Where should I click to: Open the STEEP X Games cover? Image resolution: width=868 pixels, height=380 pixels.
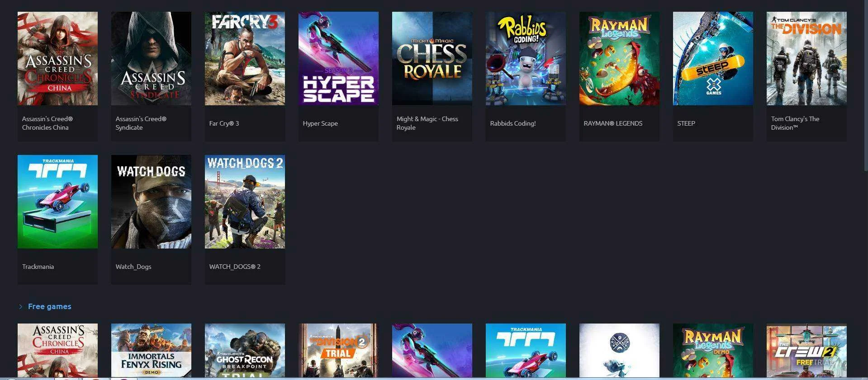pyautogui.click(x=713, y=58)
